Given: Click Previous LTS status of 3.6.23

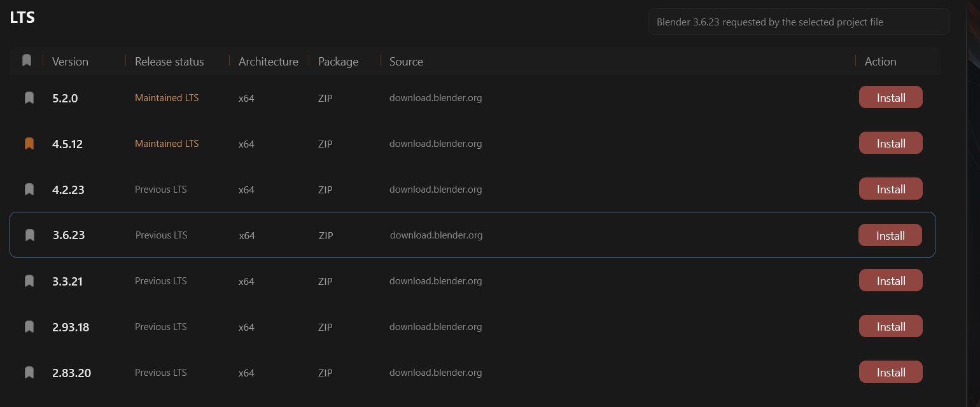Looking at the screenshot, I should pos(162,235).
